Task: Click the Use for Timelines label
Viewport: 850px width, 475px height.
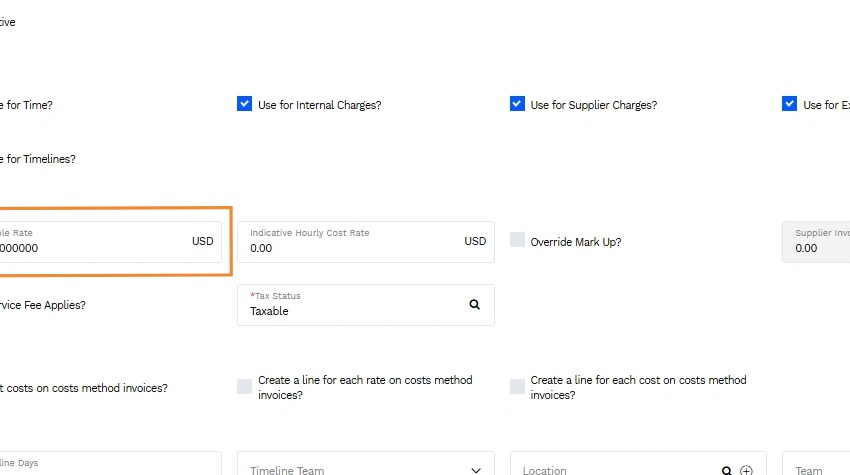Action: [x=38, y=159]
